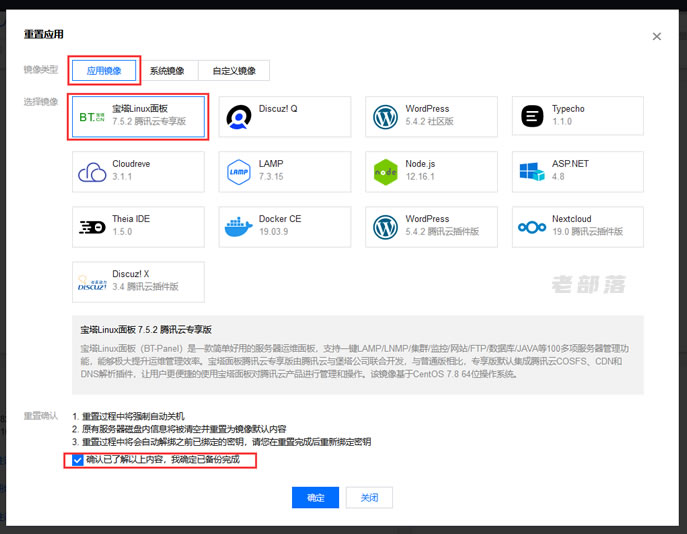Select the Typecho logo icon
The image size is (687, 534).
(x=532, y=116)
